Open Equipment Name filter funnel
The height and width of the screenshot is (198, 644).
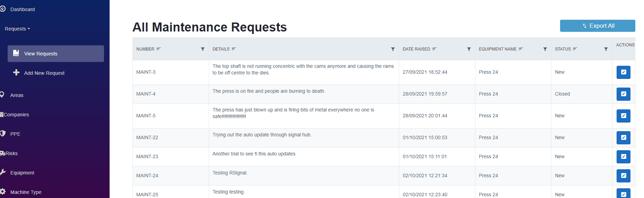tap(545, 49)
